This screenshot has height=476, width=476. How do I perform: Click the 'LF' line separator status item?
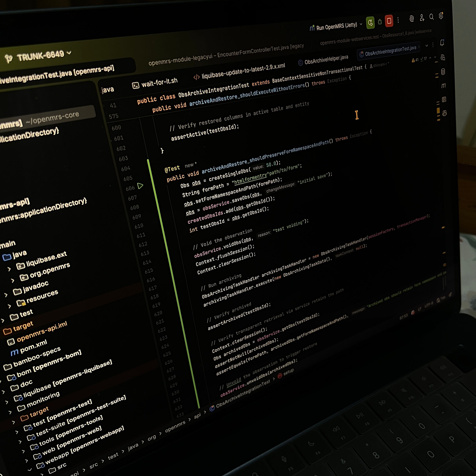420,309
